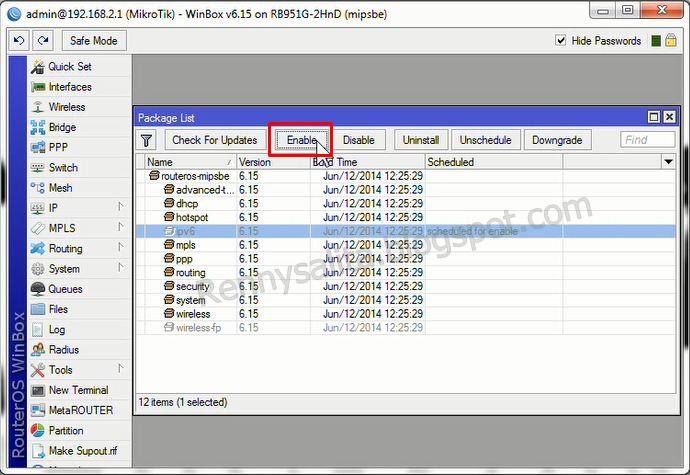Viewport: 690px width, 475px height.
Task: Click the Enable button
Action: coord(301,140)
